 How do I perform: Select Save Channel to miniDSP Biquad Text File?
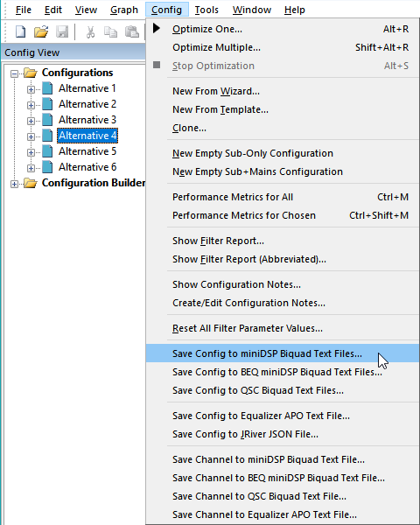coord(283,459)
